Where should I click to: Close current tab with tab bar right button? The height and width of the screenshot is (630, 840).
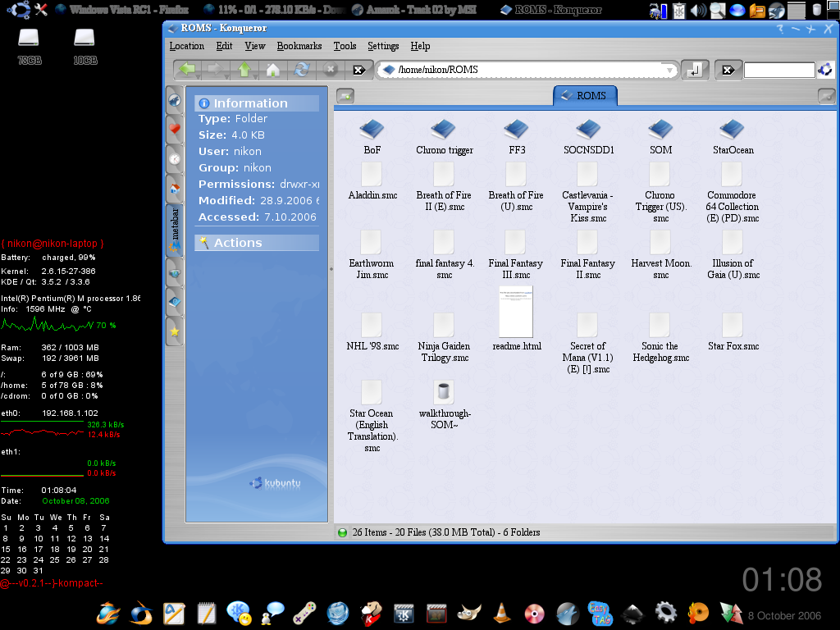coord(827,97)
